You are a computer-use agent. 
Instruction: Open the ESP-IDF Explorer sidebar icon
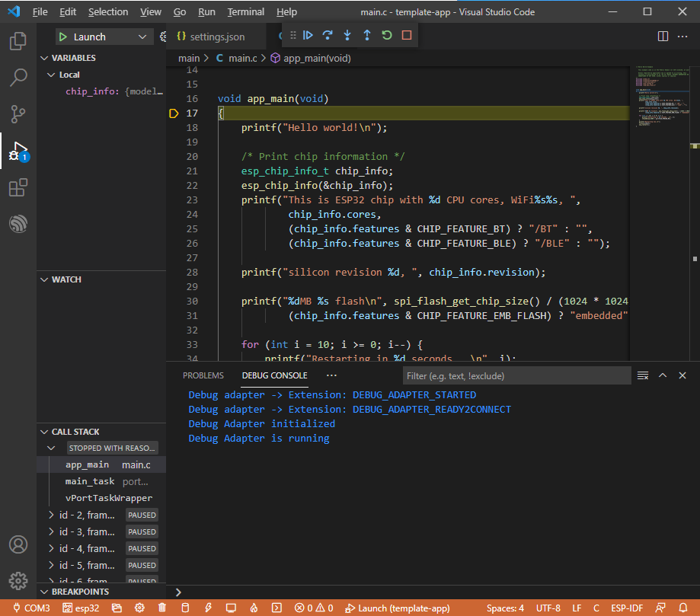click(x=18, y=224)
